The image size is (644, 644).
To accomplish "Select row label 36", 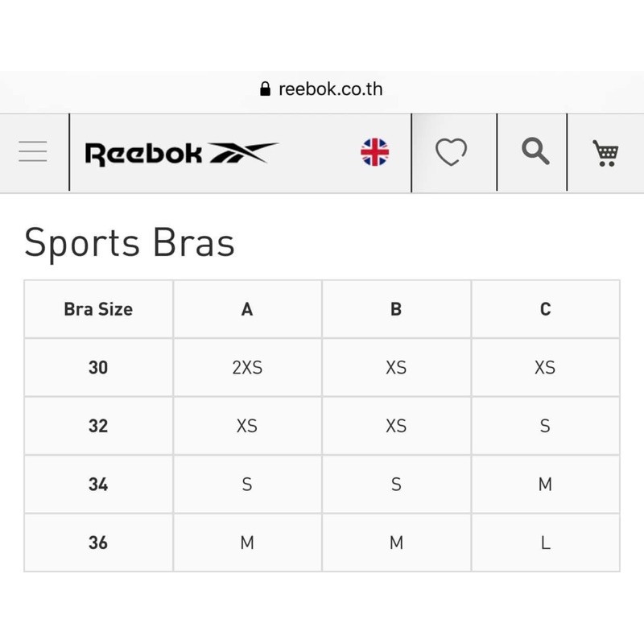I will 98,543.
